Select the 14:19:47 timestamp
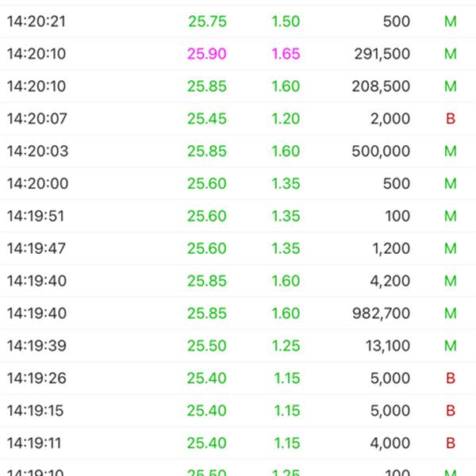 pos(36,249)
